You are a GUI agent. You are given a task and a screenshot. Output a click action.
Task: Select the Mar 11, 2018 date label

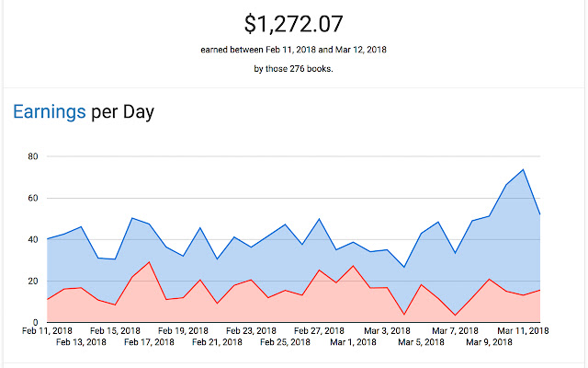523,330
